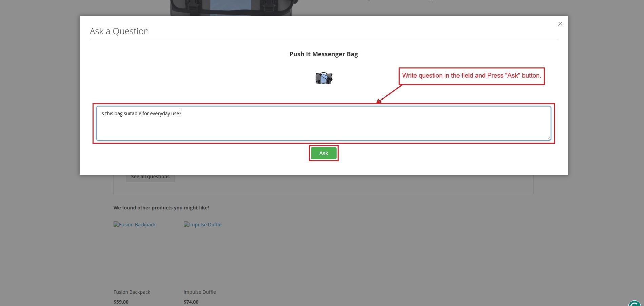Click the textarea resize handle corner
The height and width of the screenshot is (306, 644).
548,138
